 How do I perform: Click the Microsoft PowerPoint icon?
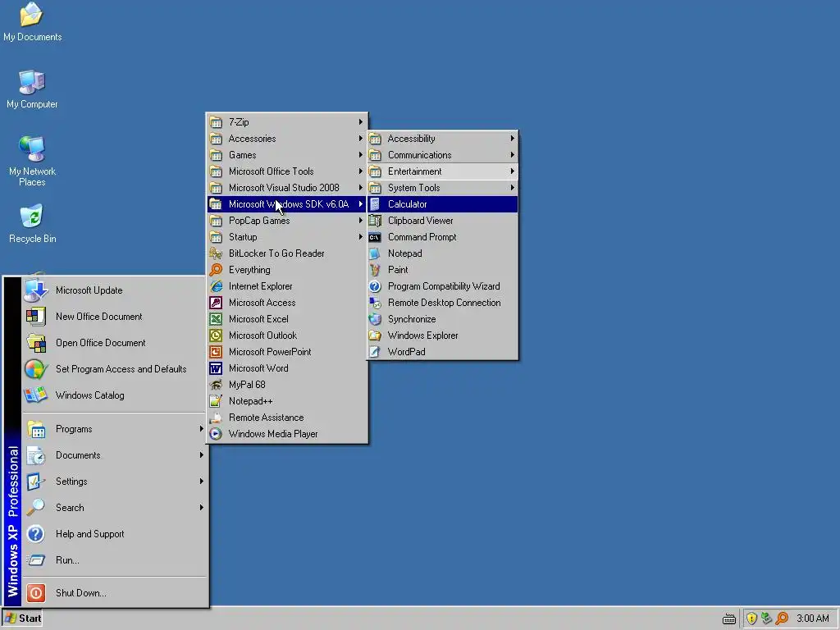[216, 352]
